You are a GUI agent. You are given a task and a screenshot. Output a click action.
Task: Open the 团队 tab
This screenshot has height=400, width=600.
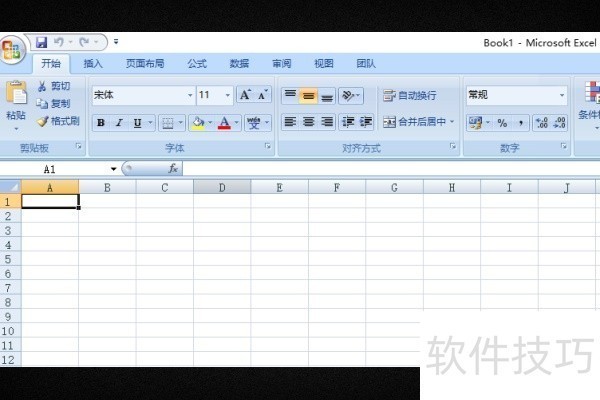[x=366, y=64]
